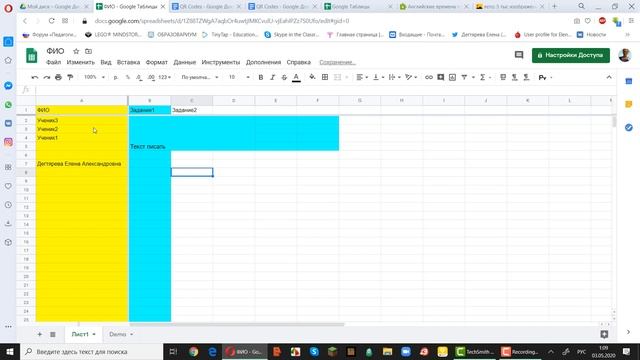Open Messenger in Opera sidebar
Image resolution: width=640 pixels, height=360 pixels.
[x=8, y=86]
